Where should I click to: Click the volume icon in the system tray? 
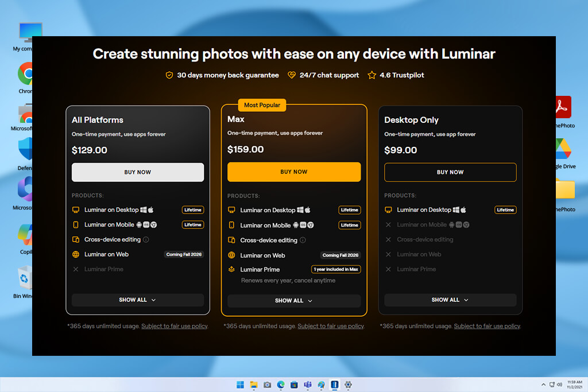click(x=559, y=385)
